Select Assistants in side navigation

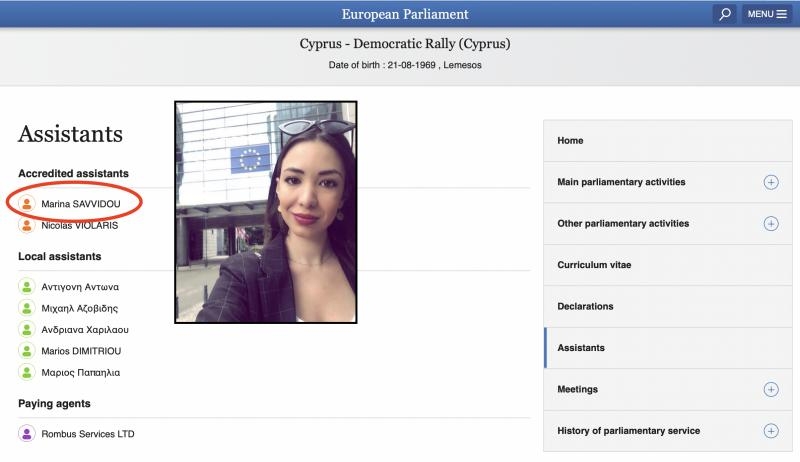coord(668,348)
